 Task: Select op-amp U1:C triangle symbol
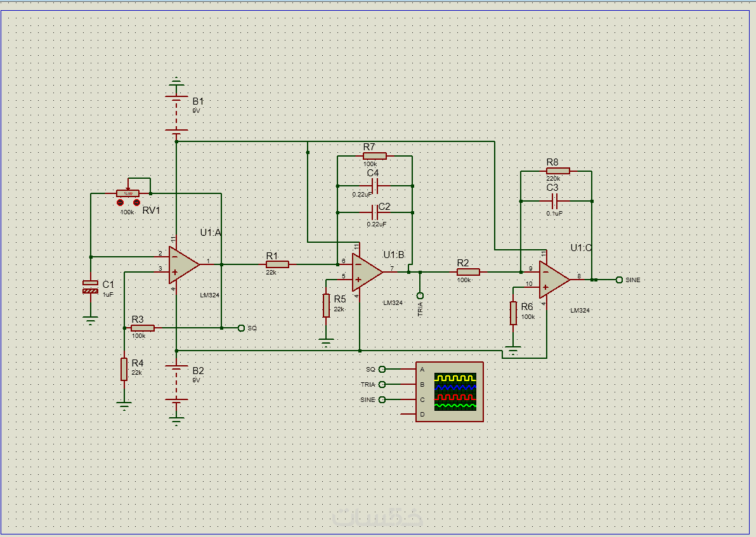tap(554, 280)
